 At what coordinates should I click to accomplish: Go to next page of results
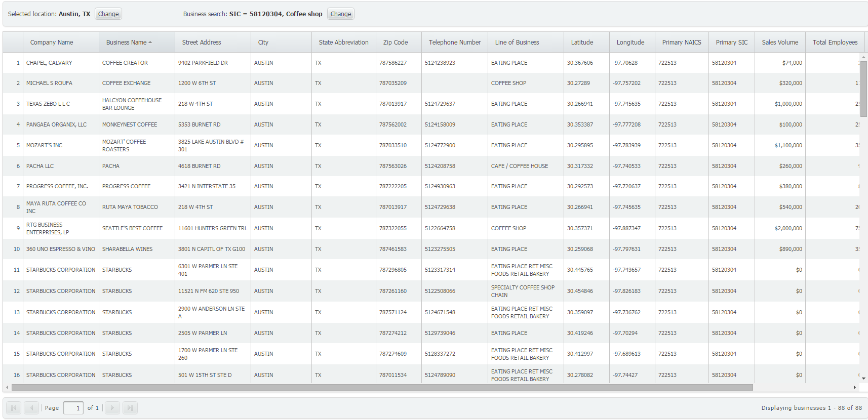point(112,408)
